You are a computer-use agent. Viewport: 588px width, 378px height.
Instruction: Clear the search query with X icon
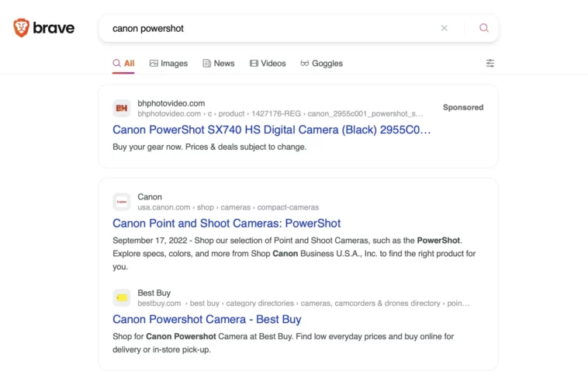pyautogui.click(x=444, y=28)
